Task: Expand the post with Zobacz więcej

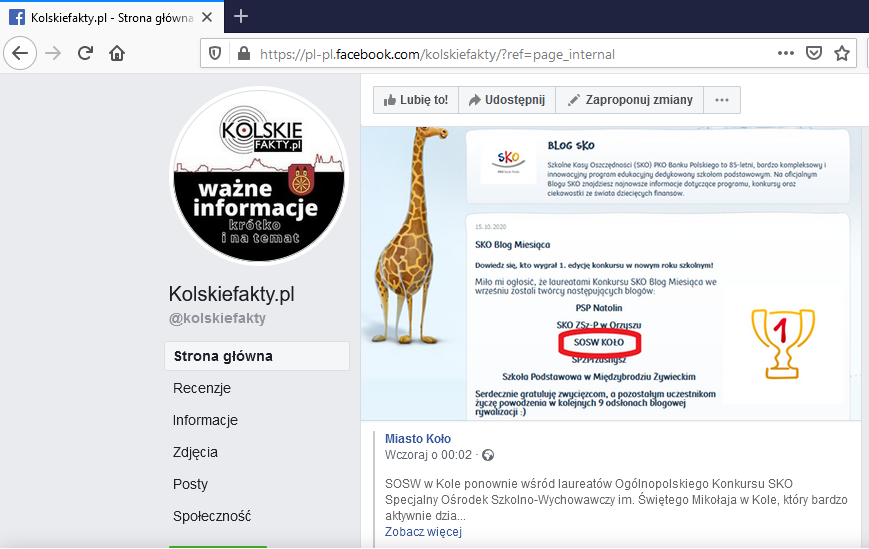Action: 423,532
